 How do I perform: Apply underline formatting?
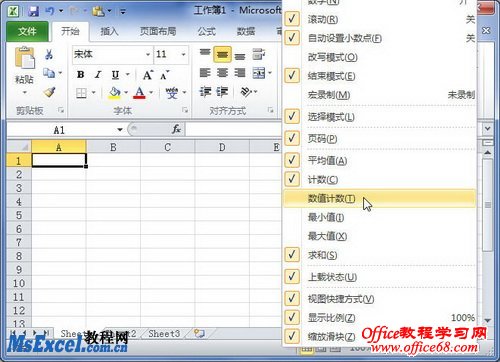point(115,75)
